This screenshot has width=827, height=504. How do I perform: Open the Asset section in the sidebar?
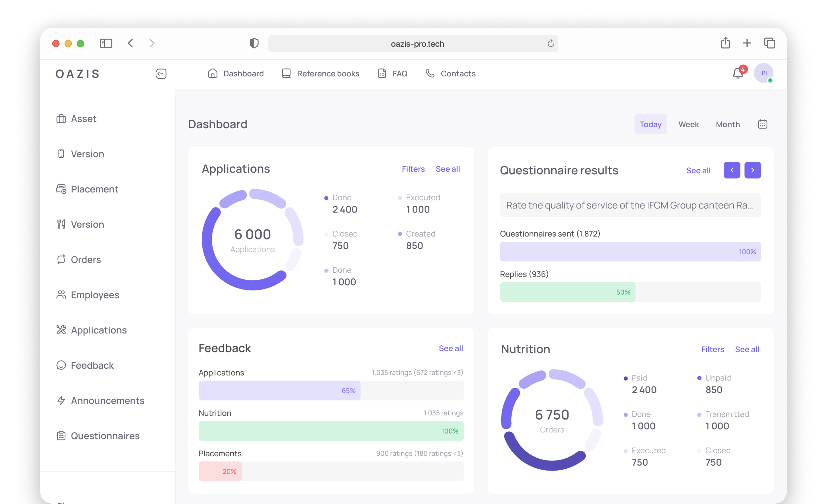(x=83, y=118)
